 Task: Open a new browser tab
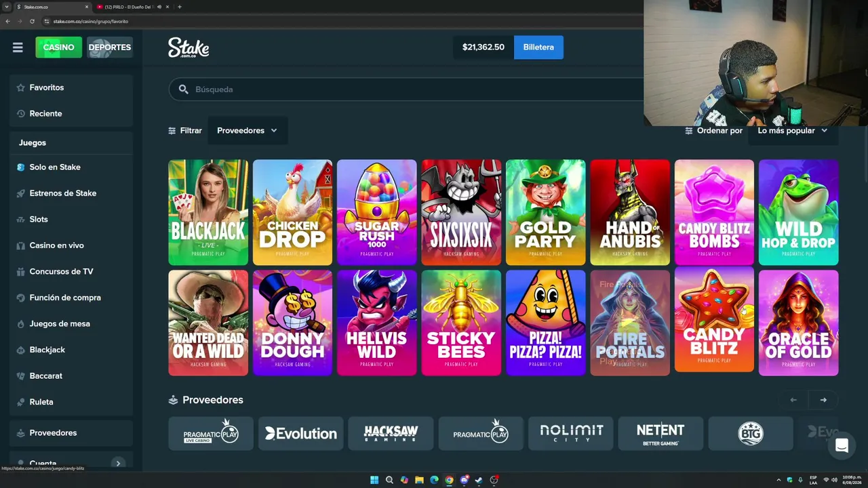coord(179,7)
